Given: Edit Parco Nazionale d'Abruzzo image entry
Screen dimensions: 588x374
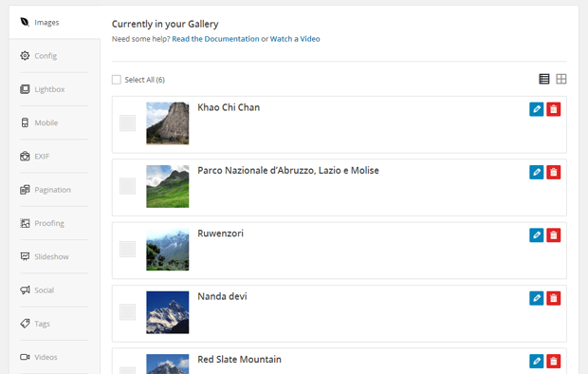Looking at the screenshot, I should [536, 173].
